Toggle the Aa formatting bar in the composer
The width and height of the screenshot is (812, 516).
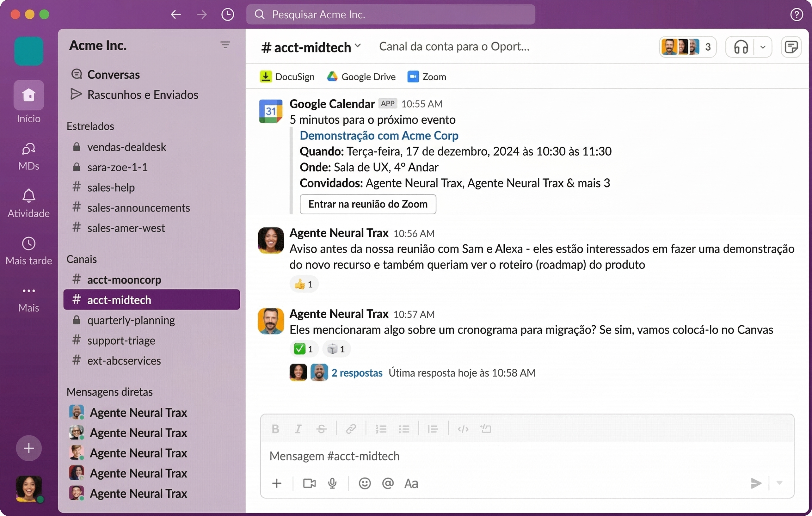tap(411, 484)
